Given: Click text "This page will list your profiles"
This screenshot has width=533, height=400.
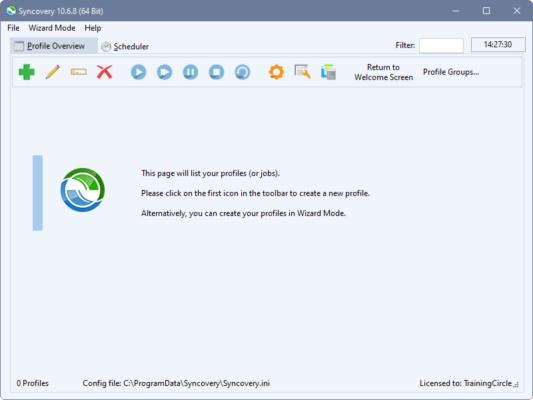Looking at the screenshot, I should pyautogui.click(x=210, y=173).
